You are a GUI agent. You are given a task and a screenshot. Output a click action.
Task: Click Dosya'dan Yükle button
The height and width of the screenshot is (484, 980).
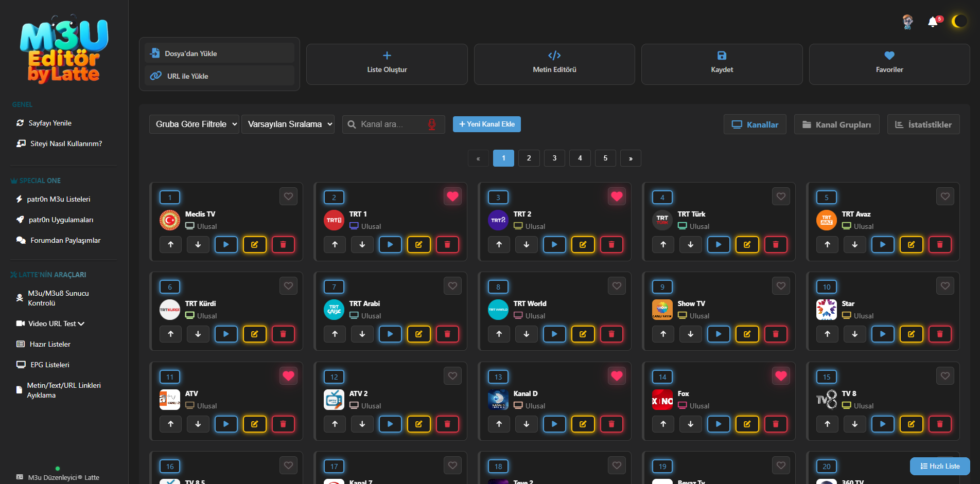click(219, 53)
